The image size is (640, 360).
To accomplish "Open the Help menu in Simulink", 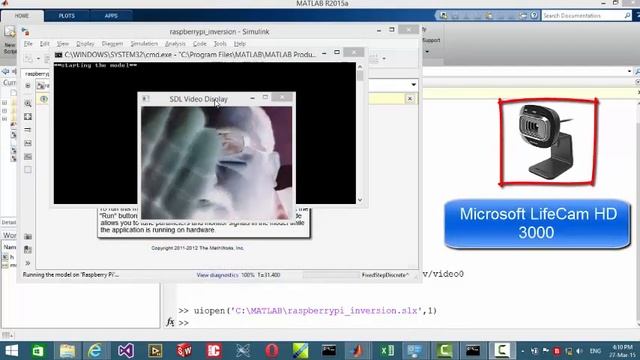I will coord(240,44).
